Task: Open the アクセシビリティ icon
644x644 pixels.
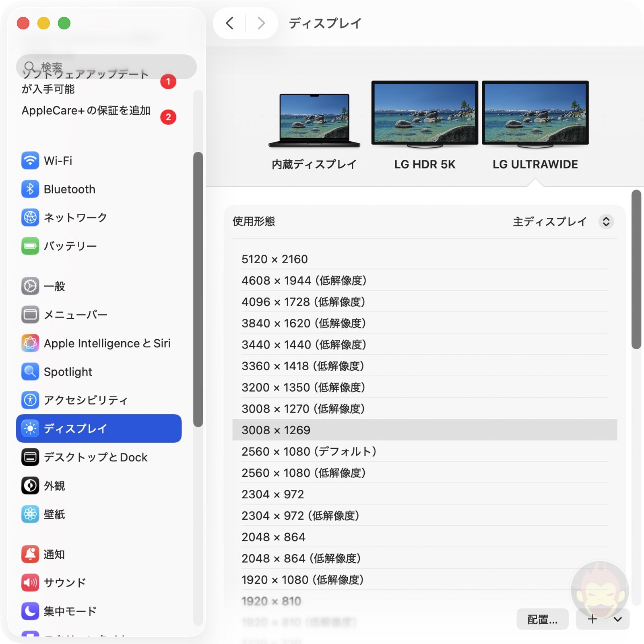Action: 30,400
